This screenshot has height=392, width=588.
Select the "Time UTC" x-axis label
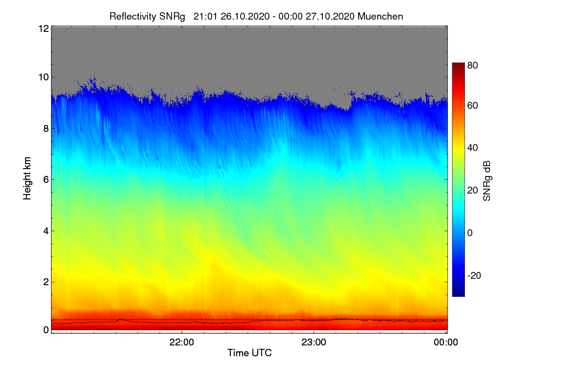click(x=249, y=353)
